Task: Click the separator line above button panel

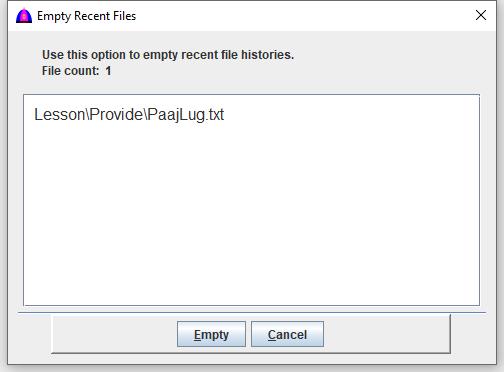Action: [252, 313]
